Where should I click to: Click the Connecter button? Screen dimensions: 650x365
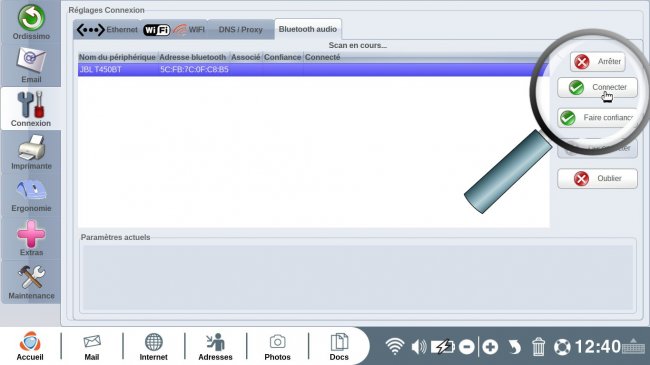pos(597,88)
